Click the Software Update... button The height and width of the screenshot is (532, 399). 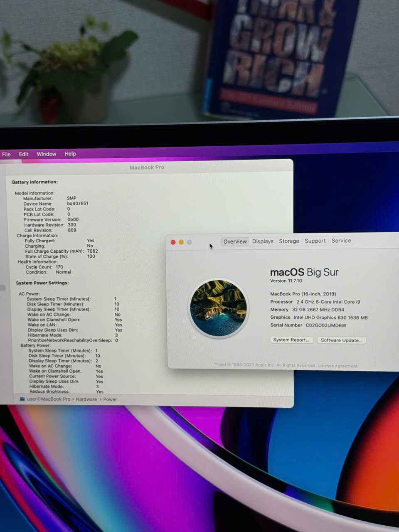[342, 340]
